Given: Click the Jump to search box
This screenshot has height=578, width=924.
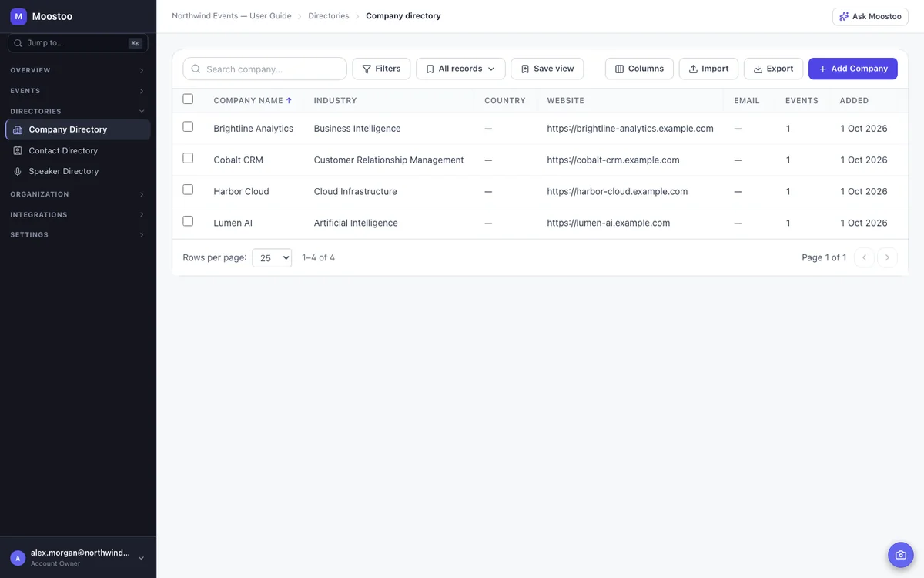Looking at the screenshot, I should click(x=78, y=43).
